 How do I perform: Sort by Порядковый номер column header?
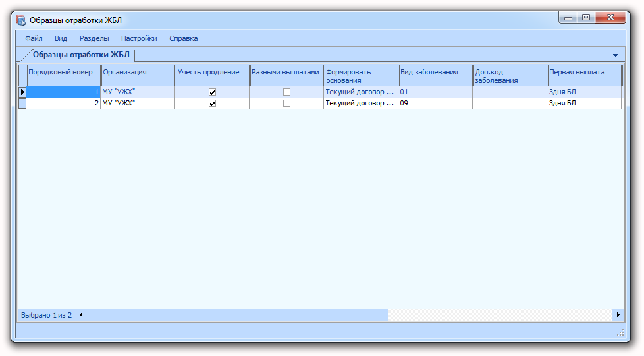[64, 76]
